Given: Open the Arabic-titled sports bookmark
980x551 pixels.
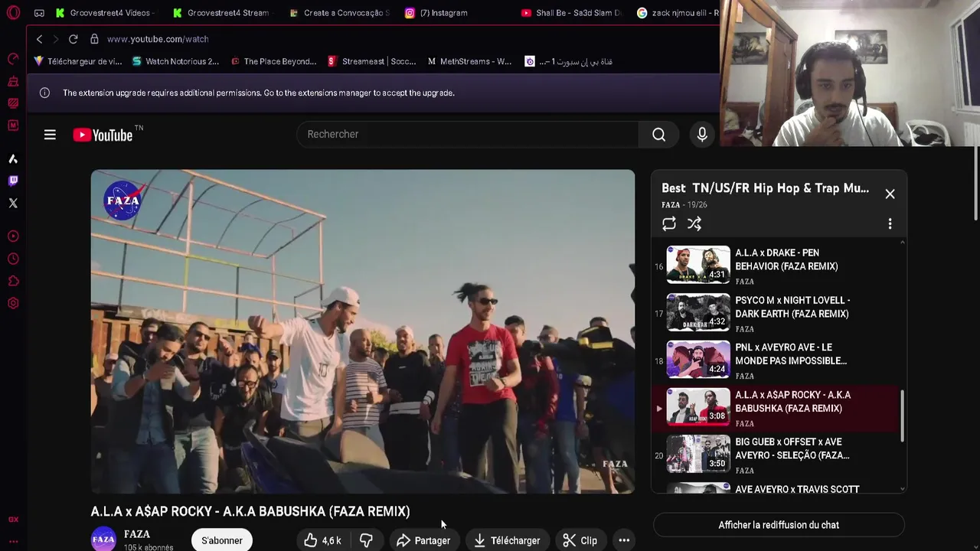Looking at the screenshot, I should pyautogui.click(x=568, y=61).
